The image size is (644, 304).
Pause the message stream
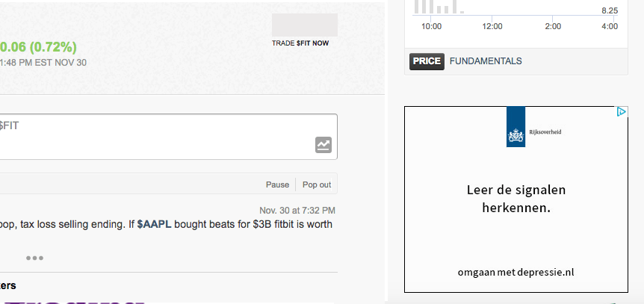click(x=277, y=185)
